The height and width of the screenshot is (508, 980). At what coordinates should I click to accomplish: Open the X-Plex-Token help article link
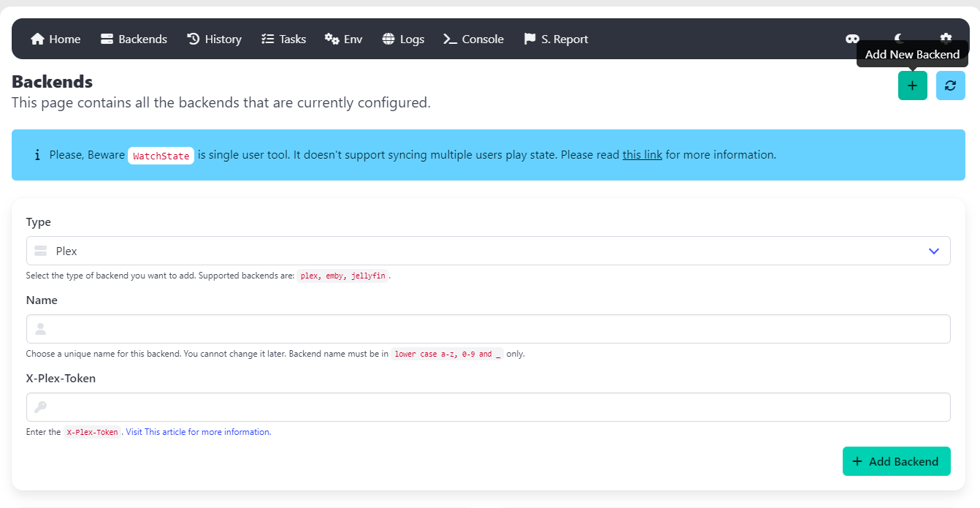point(197,431)
